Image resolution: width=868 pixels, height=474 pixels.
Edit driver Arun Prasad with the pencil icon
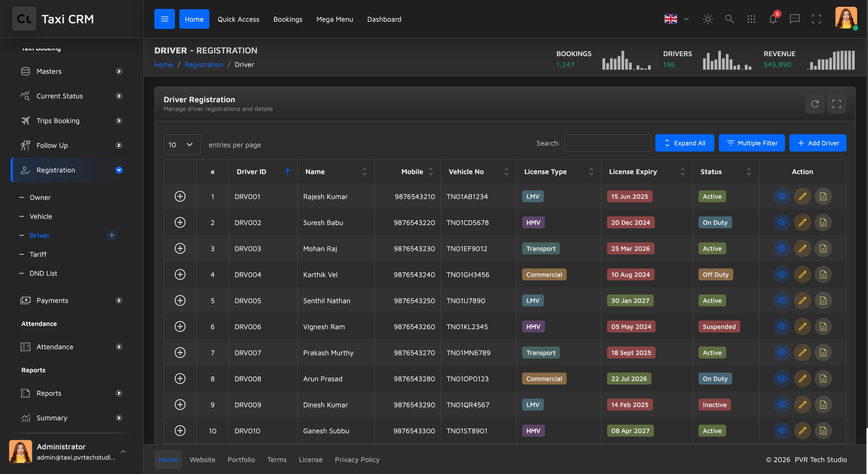tap(802, 378)
